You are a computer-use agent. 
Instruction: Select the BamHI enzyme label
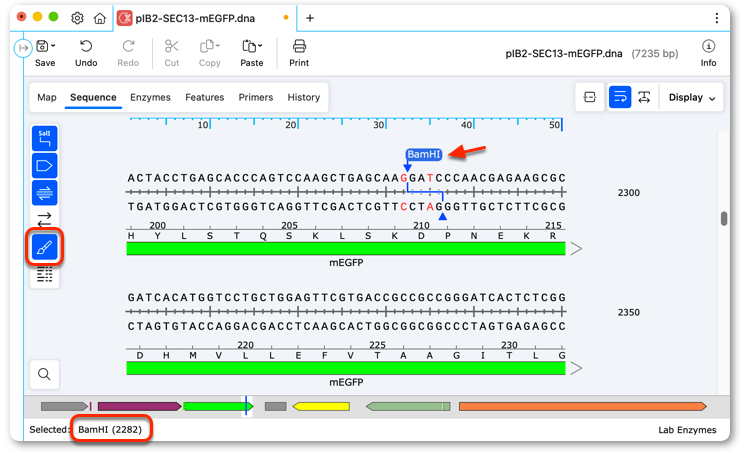coord(423,154)
